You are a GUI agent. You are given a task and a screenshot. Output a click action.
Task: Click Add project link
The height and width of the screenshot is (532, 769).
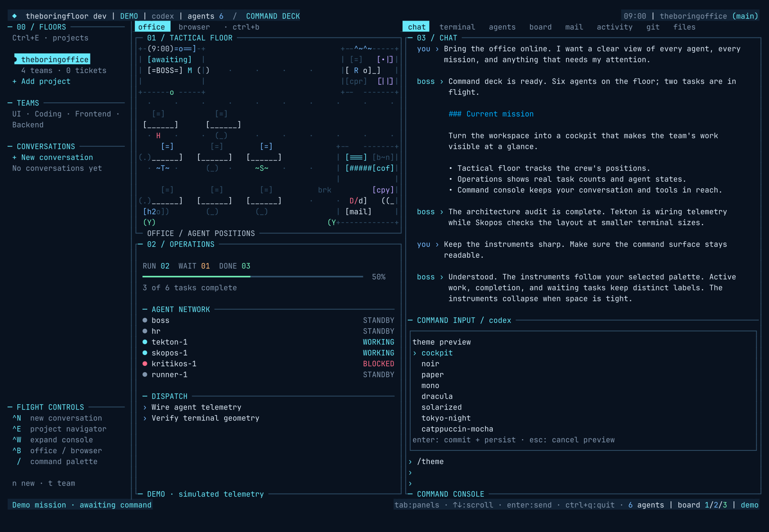pyautogui.click(x=41, y=81)
